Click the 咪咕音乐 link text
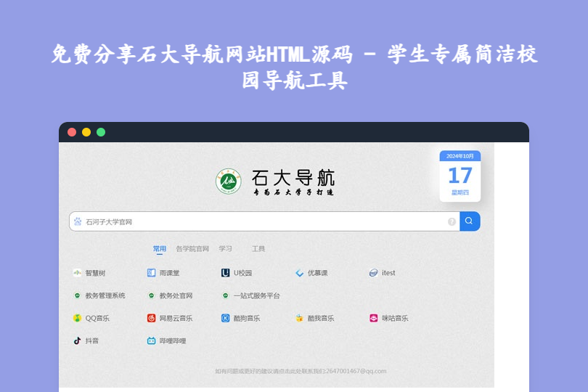The height and width of the screenshot is (392, 588). 395,318
